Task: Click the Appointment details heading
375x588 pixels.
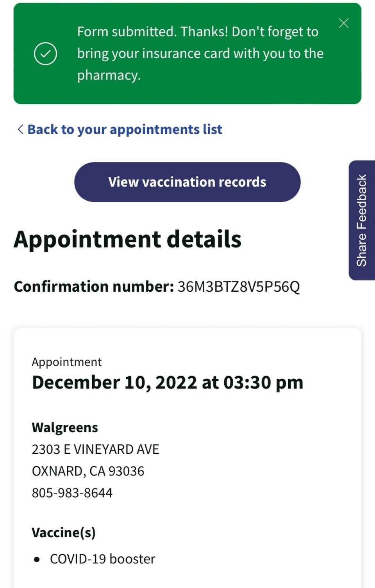Action: click(x=127, y=239)
